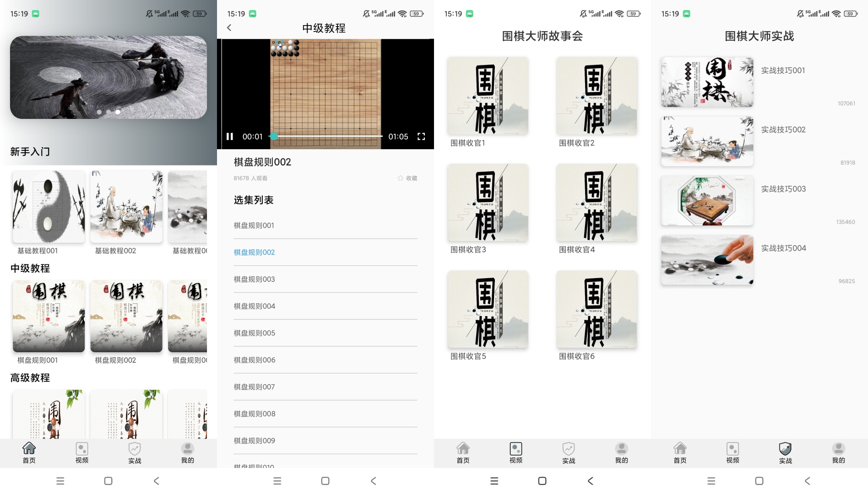Tap the back arrow beside 中级教程
This screenshot has height=494, width=868.
tap(229, 28)
